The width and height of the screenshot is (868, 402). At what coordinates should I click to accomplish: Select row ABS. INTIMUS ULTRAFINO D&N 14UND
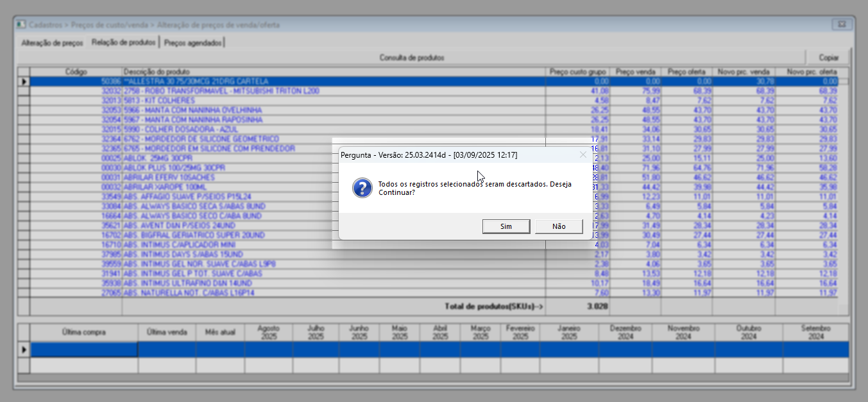434,283
